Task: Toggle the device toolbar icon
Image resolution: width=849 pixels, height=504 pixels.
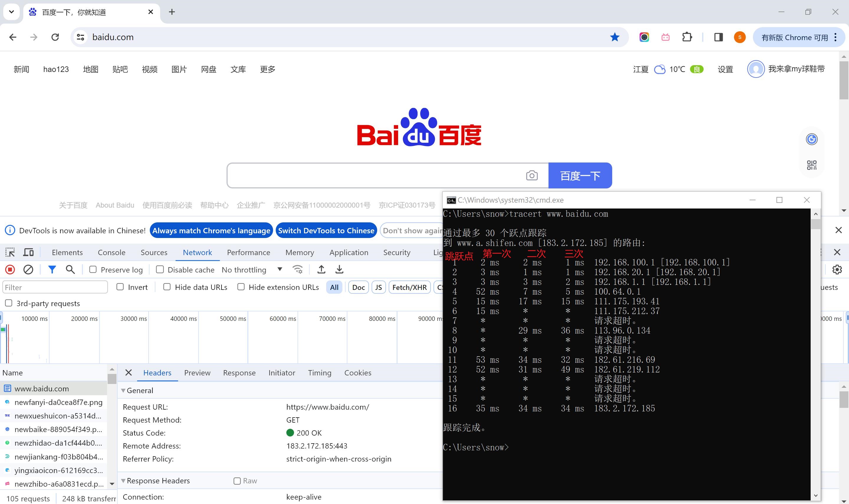Action: point(29,252)
